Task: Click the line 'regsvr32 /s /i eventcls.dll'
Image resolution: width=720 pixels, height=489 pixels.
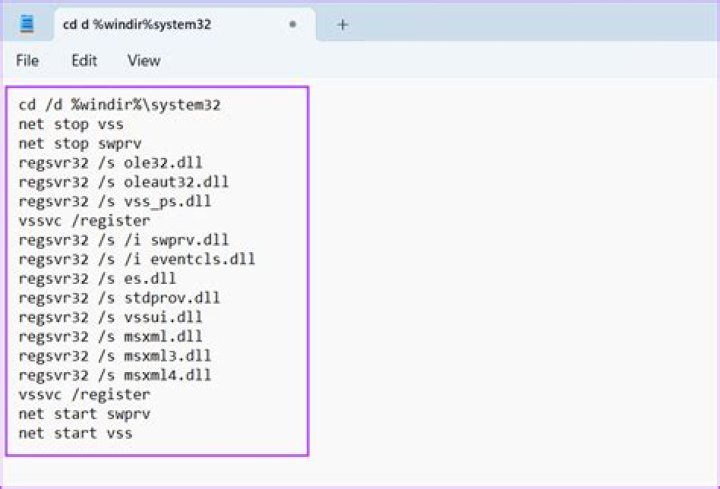Action: 137,259
